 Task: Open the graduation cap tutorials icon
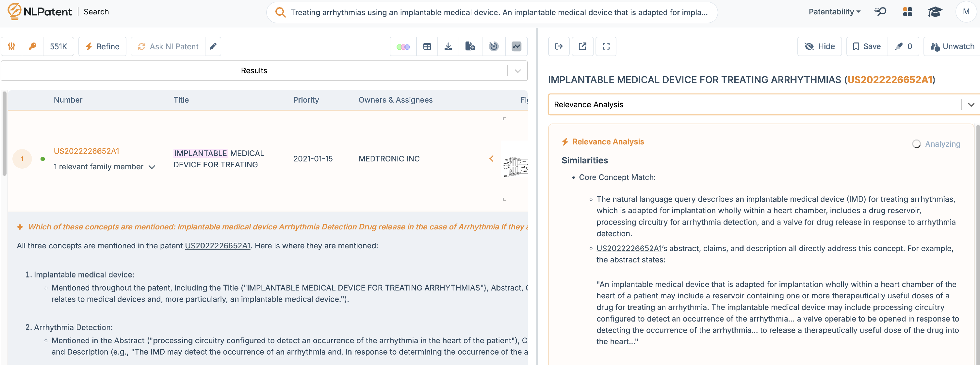click(934, 12)
